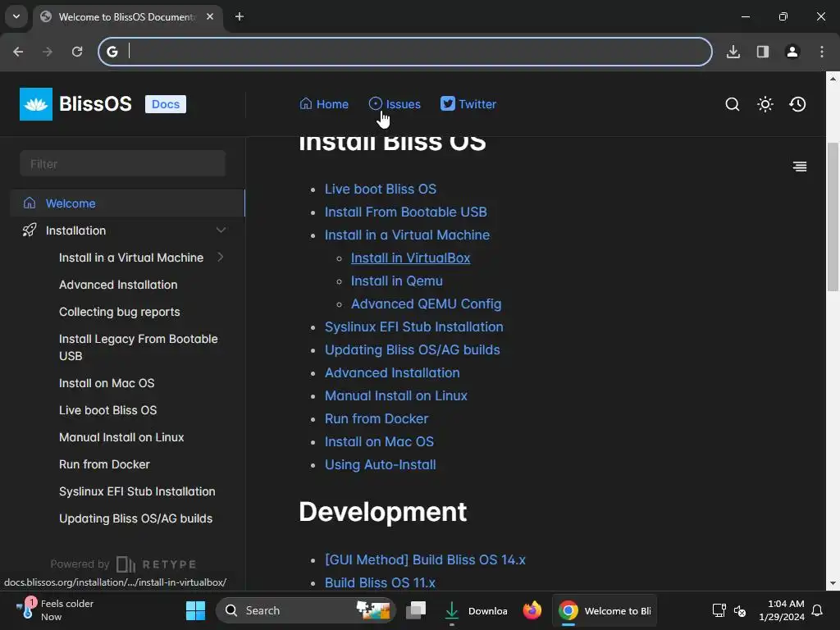Open Chrome profile avatar
840x630 pixels.
792,52
